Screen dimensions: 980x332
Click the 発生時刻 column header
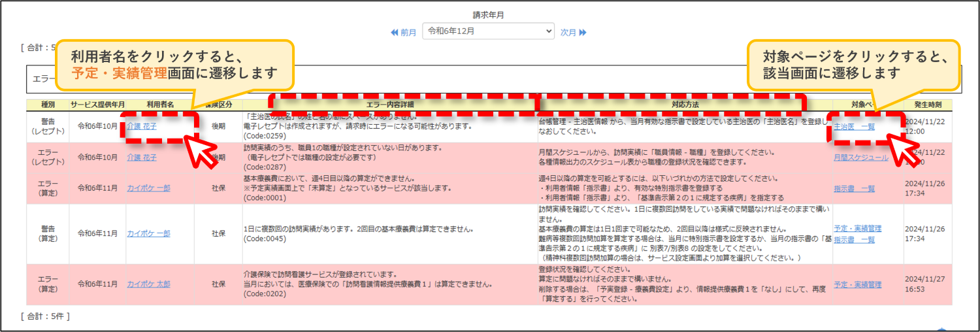click(x=928, y=105)
